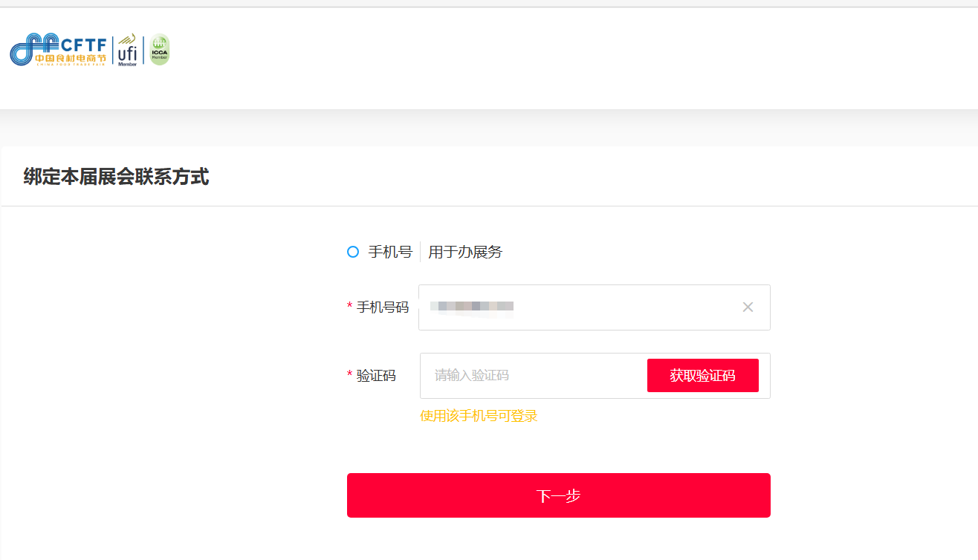Click the 用于办展务 description text
Viewport: 978px width, 560px height.
(465, 252)
